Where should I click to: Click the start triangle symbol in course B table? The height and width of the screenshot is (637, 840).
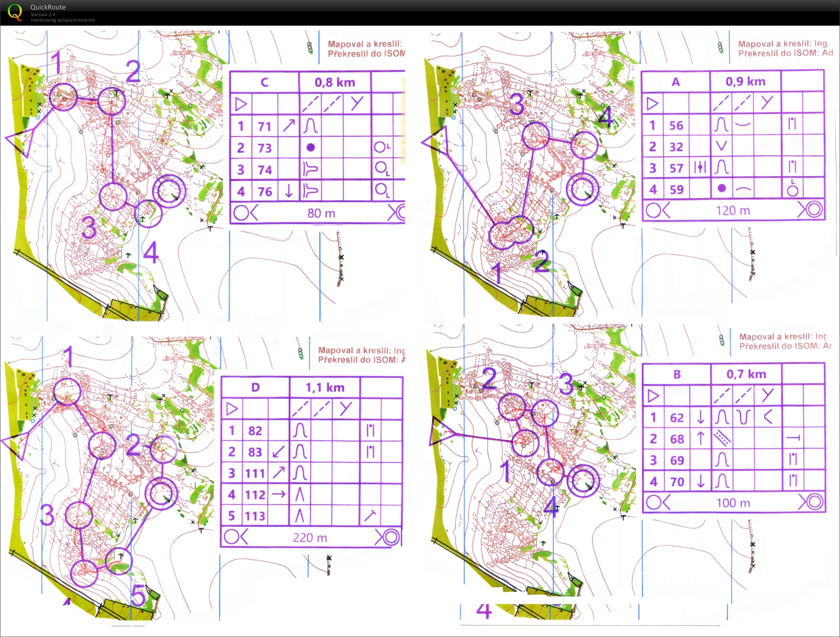coord(653,396)
